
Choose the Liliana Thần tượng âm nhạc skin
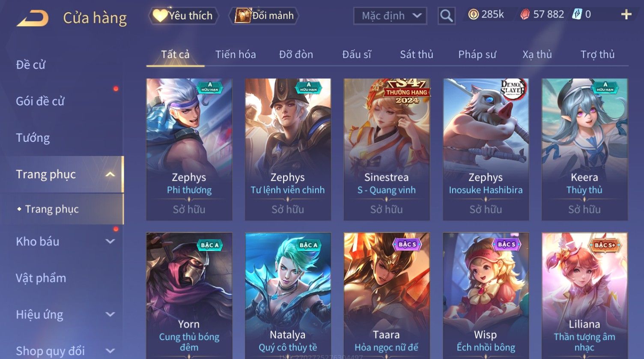(584, 296)
